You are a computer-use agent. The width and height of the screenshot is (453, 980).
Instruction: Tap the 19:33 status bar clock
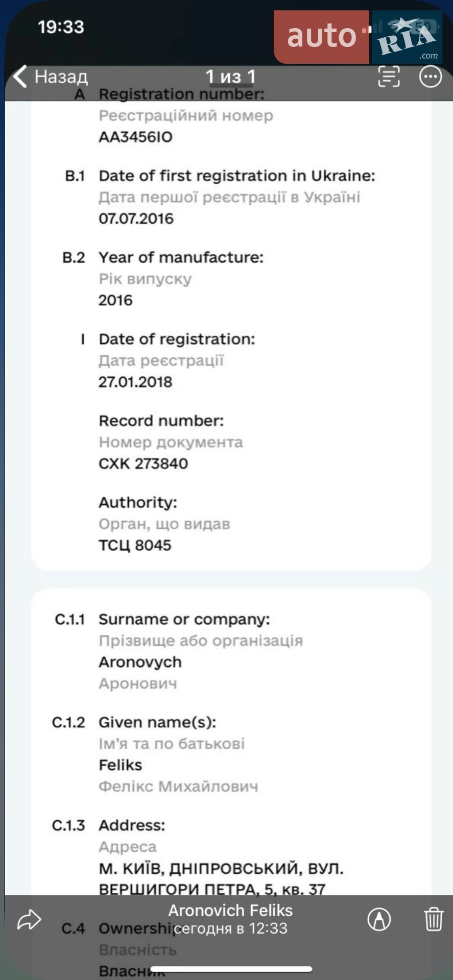[x=61, y=27]
